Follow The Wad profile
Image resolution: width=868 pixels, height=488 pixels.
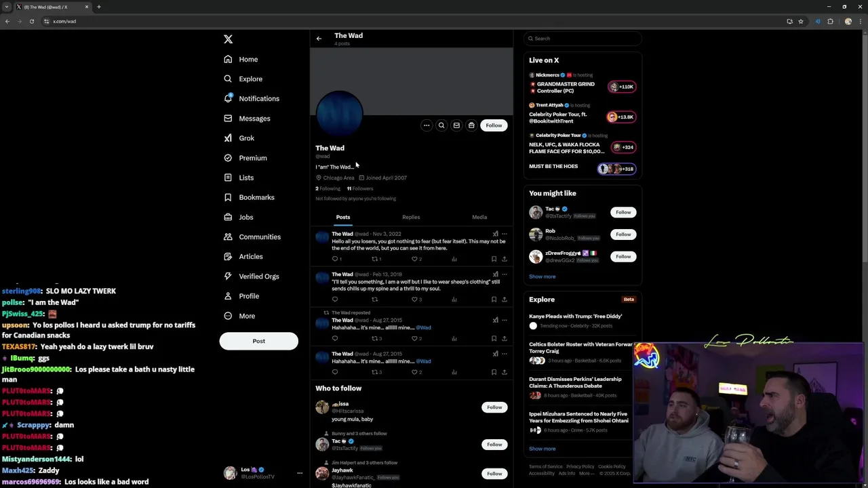(494, 125)
